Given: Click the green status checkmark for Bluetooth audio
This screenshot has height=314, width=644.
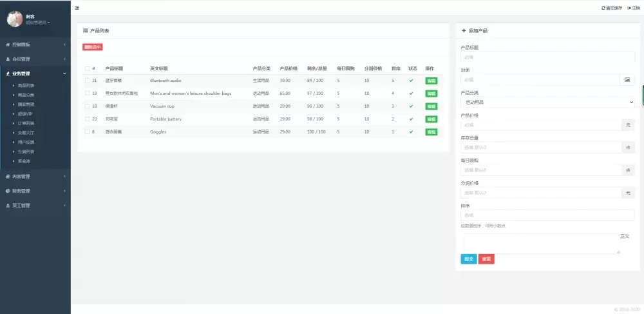Looking at the screenshot, I should click(x=411, y=81).
